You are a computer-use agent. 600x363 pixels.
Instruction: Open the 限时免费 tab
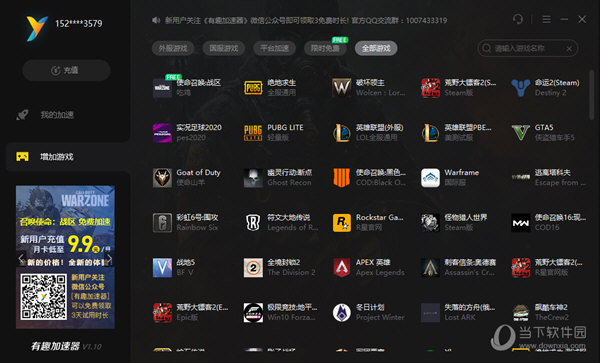[x=325, y=48]
